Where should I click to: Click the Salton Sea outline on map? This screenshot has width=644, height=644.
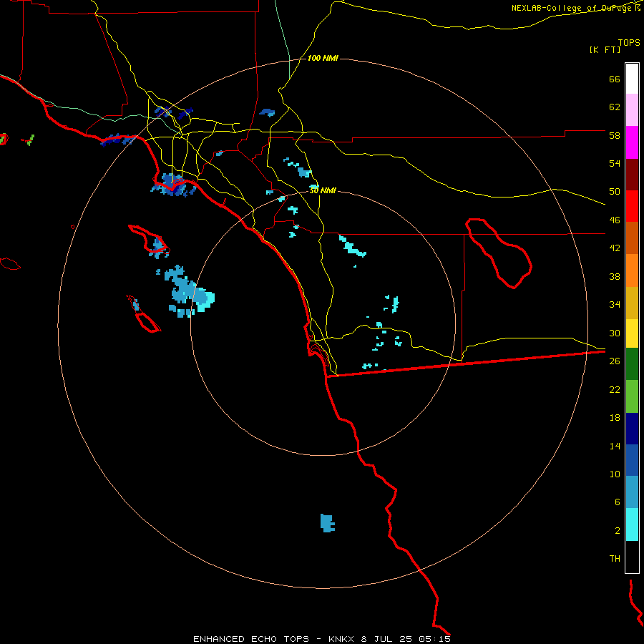tap(499, 253)
